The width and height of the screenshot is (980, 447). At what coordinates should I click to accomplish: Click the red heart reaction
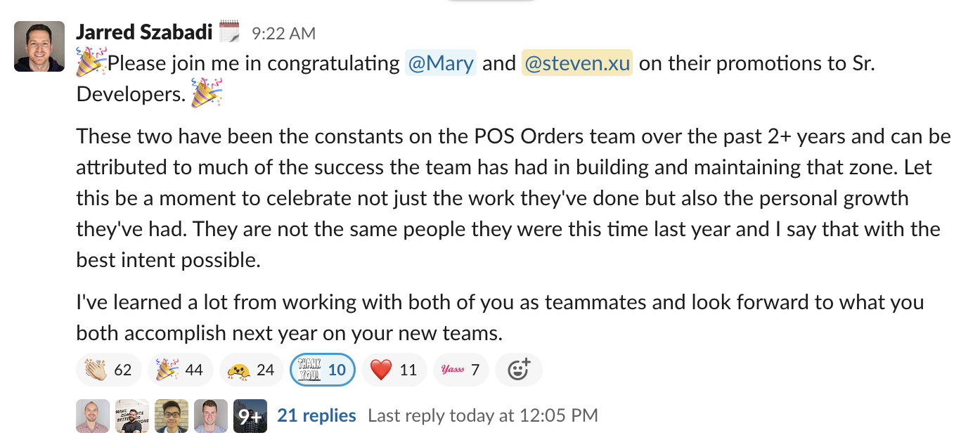pyautogui.click(x=394, y=370)
